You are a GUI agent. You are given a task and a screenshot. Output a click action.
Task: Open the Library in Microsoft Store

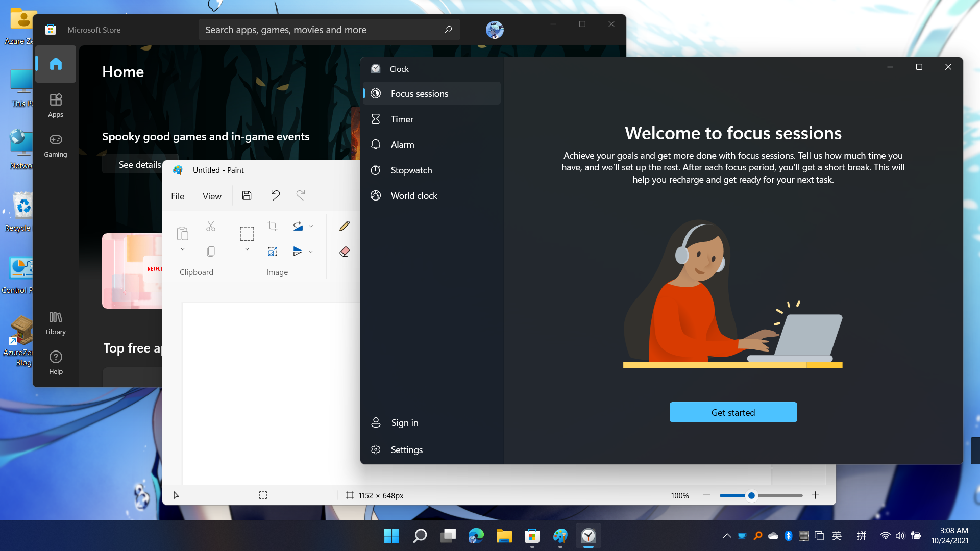click(56, 322)
